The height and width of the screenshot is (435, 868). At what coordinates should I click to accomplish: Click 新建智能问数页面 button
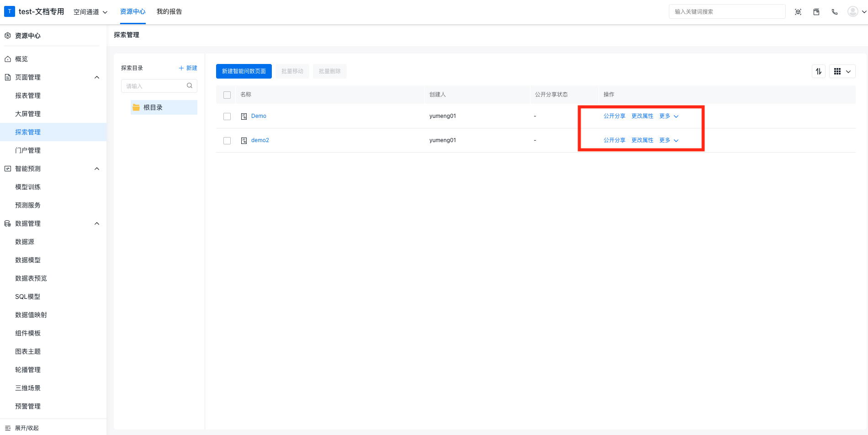pos(244,71)
